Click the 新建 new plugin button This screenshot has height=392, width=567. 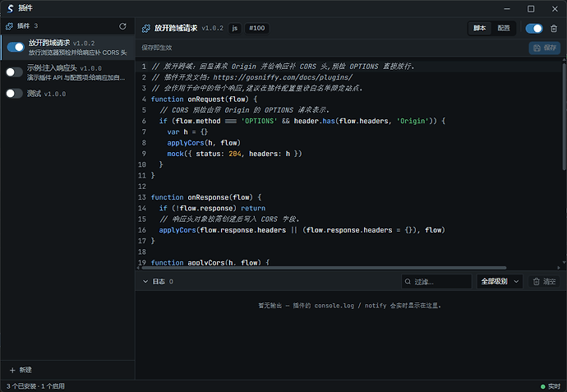[21, 370]
